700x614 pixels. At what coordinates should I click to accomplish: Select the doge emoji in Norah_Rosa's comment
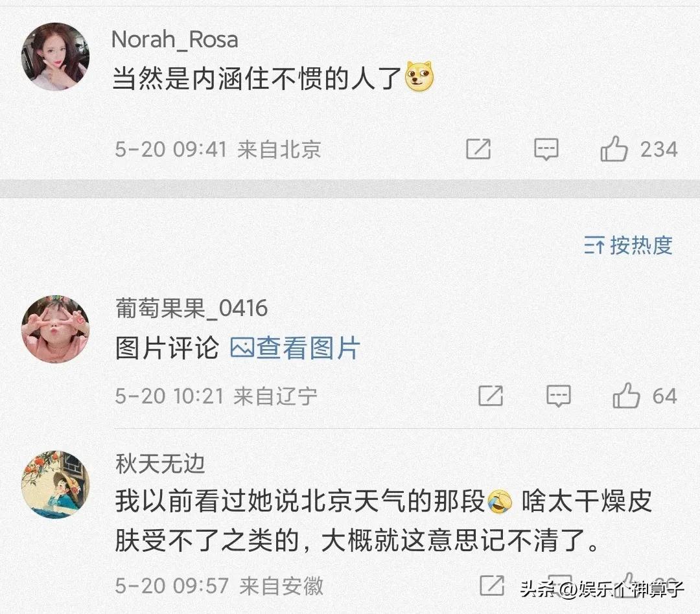[419, 76]
